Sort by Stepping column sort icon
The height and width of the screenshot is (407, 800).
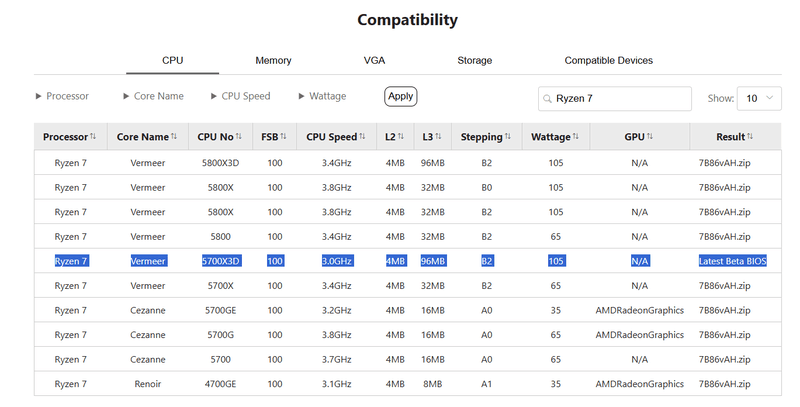[508, 136]
